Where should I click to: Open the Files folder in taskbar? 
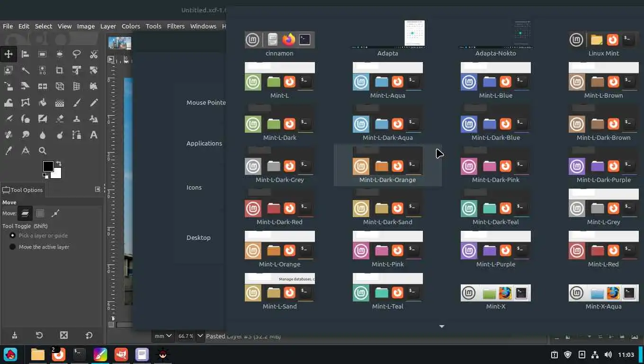37,354
